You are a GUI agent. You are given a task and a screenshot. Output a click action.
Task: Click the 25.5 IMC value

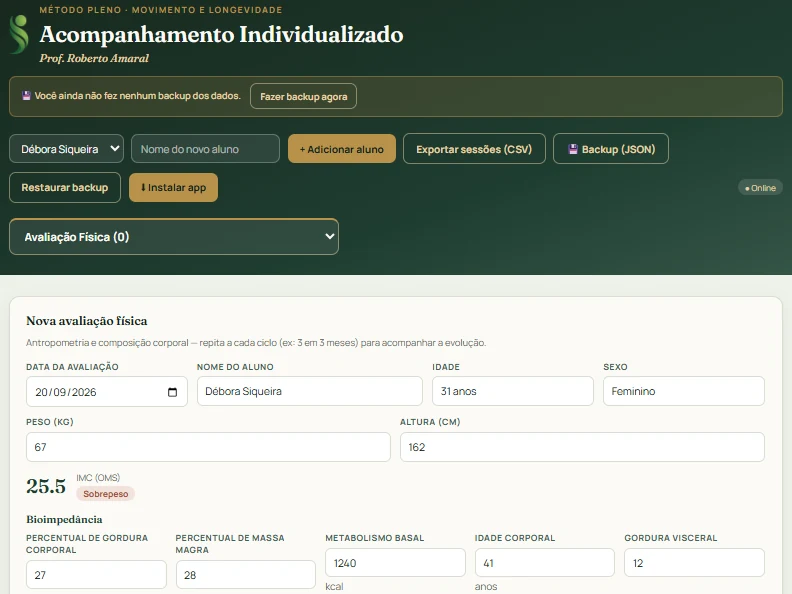46,486
